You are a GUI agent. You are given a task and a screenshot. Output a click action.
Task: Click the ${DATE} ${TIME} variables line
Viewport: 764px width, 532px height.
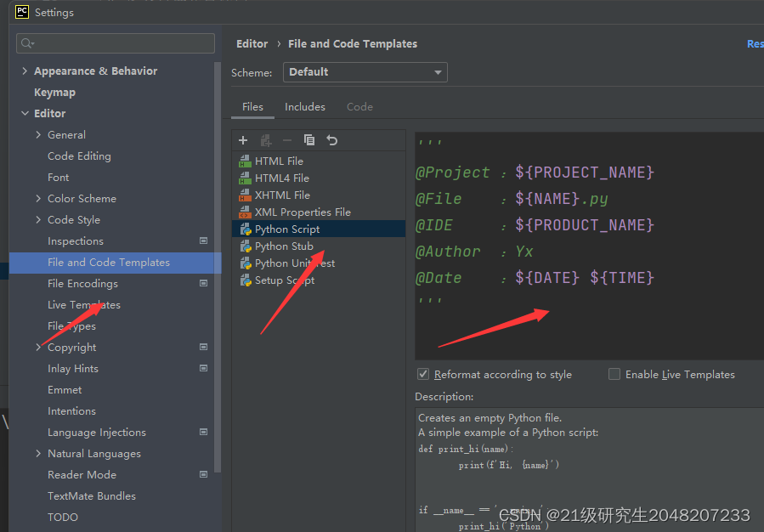(x=585, y=278)
